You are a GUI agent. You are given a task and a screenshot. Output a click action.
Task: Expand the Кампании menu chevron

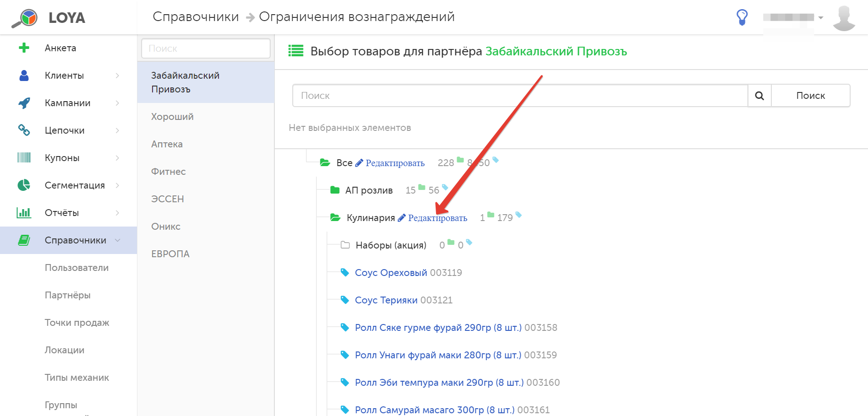coord(118,103)
